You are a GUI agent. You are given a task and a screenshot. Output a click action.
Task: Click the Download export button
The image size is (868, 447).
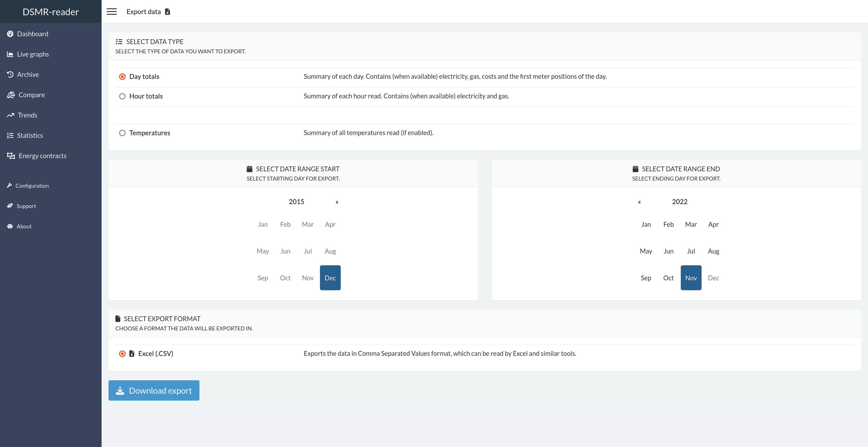pyautogui.click(x=154, y=390)
